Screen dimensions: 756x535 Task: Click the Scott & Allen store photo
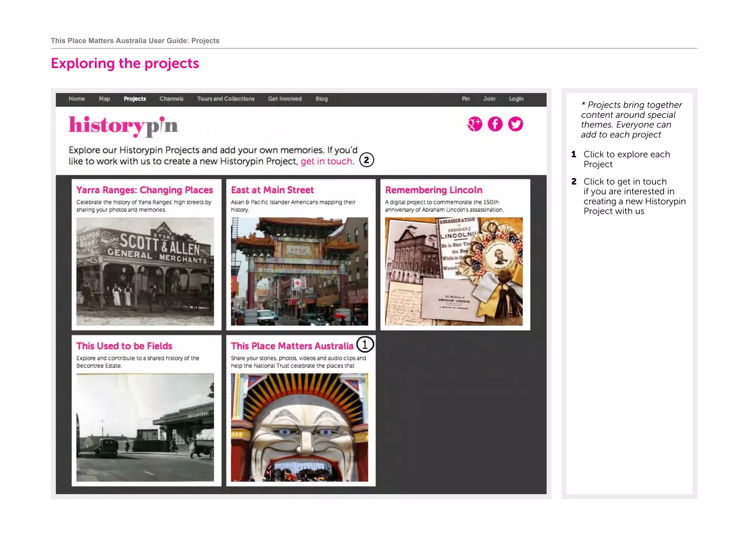(145, 272)
